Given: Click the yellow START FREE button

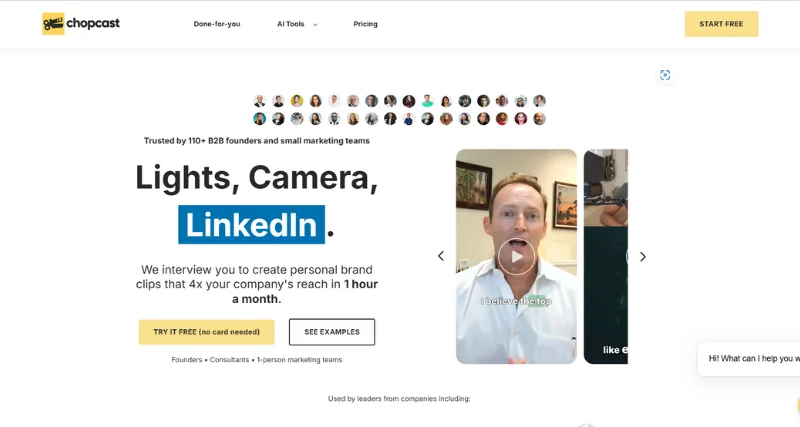Looking at the screenshot, I should coord(721,24).
